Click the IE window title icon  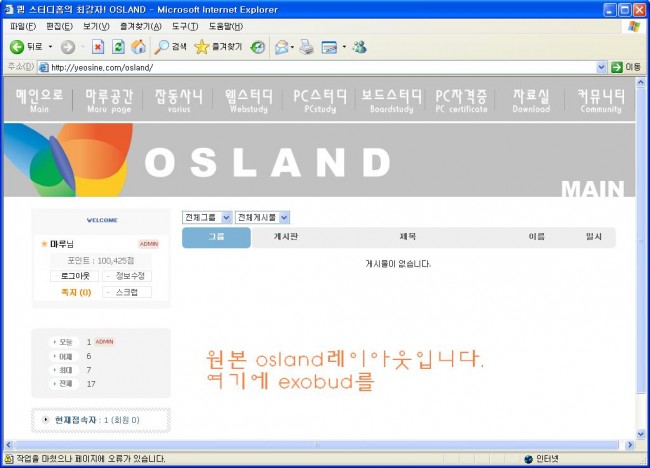pyautogui.click(x=8, y=9)
